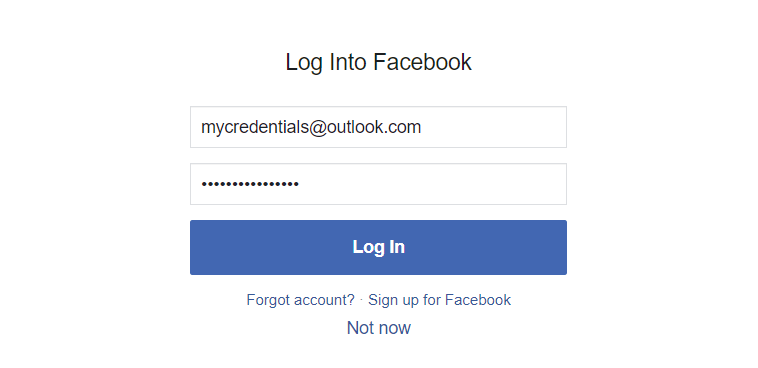The image size is (758, 368).
Task: Click the dot separator between bottom links
Action: pos(361,300)
